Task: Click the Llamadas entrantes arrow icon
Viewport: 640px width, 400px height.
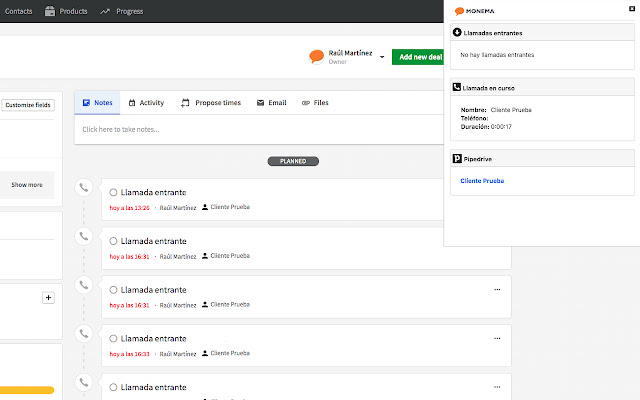Action: pos(457,32)
